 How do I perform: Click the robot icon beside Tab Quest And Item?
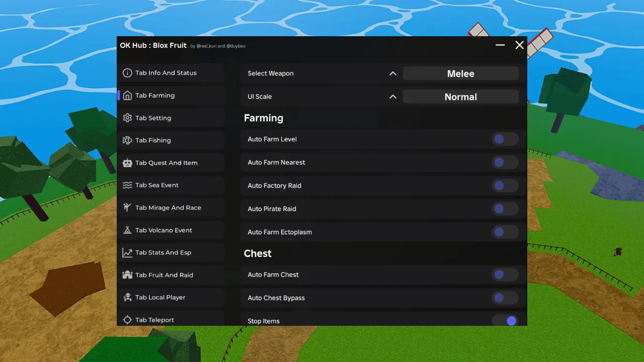click(x=127, y=163)
